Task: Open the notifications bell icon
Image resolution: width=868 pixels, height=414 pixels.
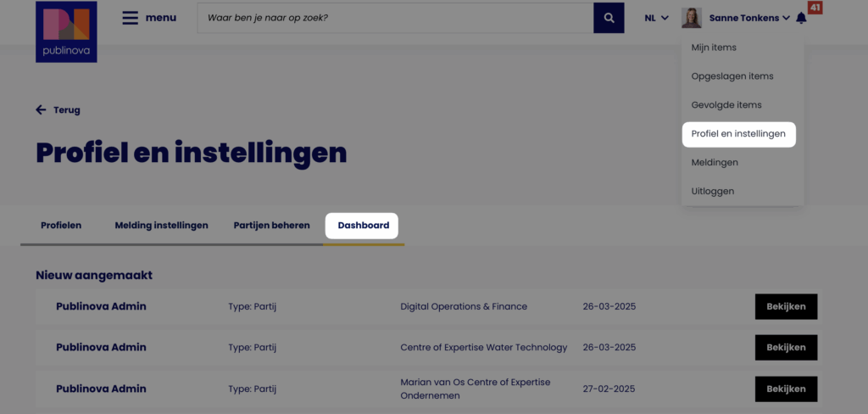Action: pyautogui.click(x=801, y=19)
